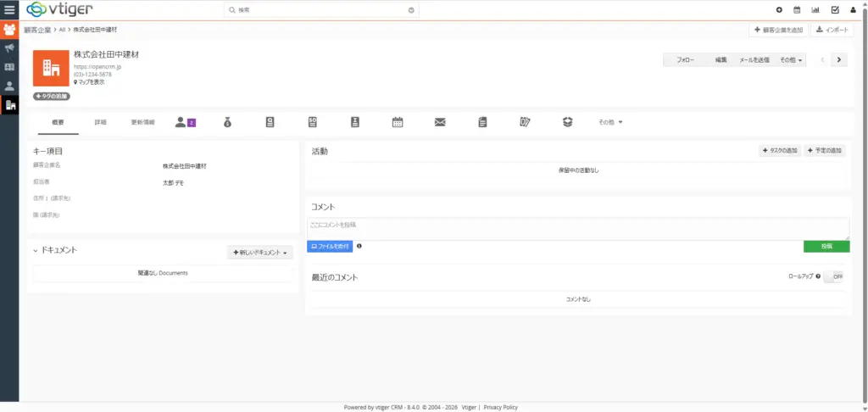
Task: Open the user profile icon
Action: tap(853, 10)
